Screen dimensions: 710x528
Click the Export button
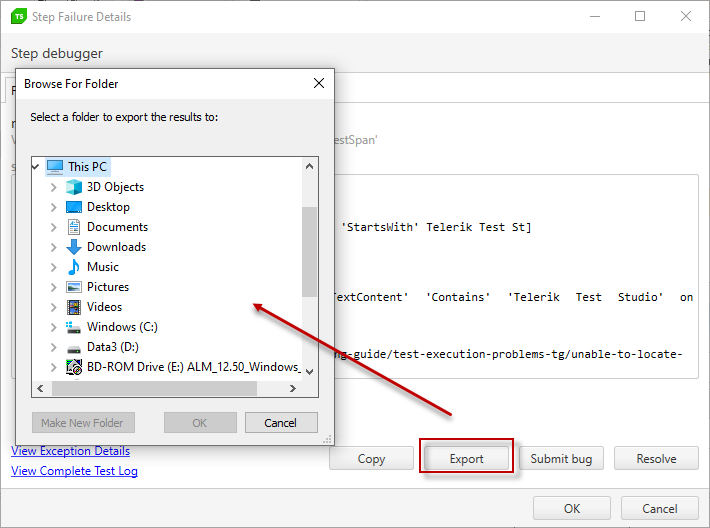click(x=466, y=458)
